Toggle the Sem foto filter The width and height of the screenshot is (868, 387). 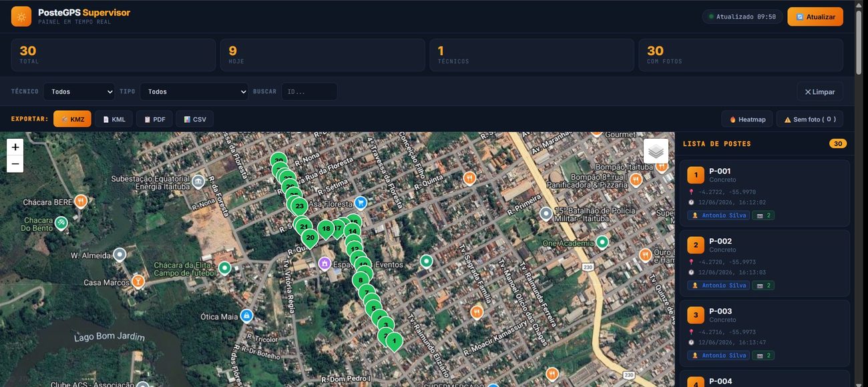[809, 119]
